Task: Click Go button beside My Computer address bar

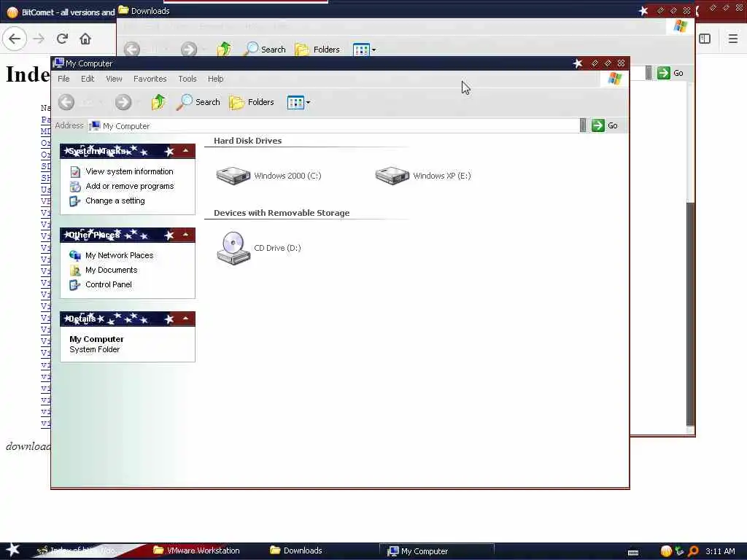Action: point(605,125)
